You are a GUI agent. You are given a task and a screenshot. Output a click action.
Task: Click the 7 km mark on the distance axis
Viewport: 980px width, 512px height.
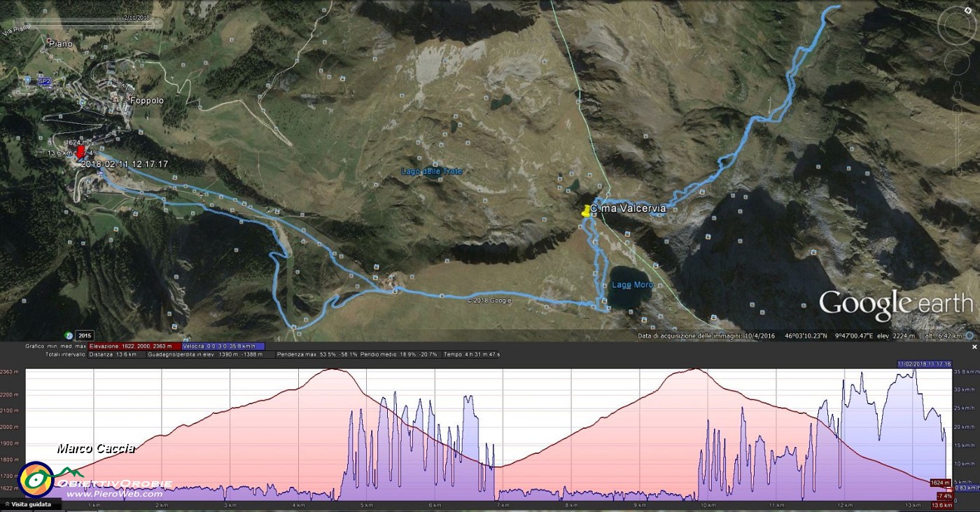(x=502, y=504)
